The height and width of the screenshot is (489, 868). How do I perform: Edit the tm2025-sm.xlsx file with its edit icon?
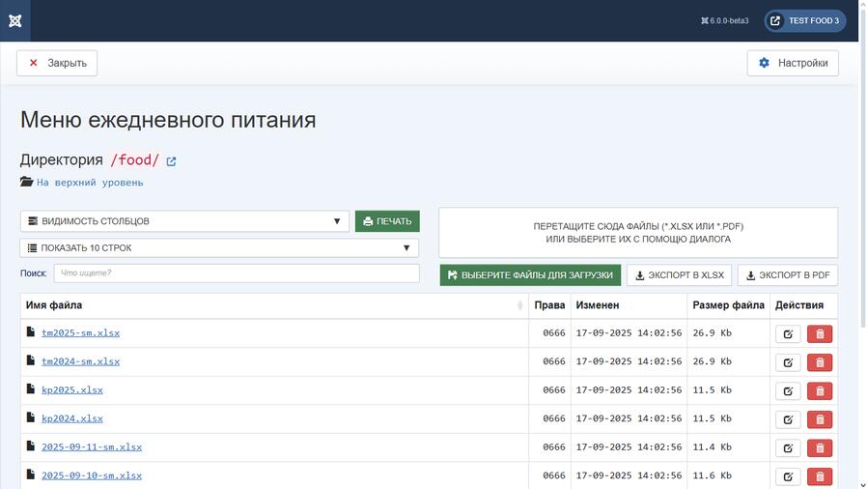788,334
